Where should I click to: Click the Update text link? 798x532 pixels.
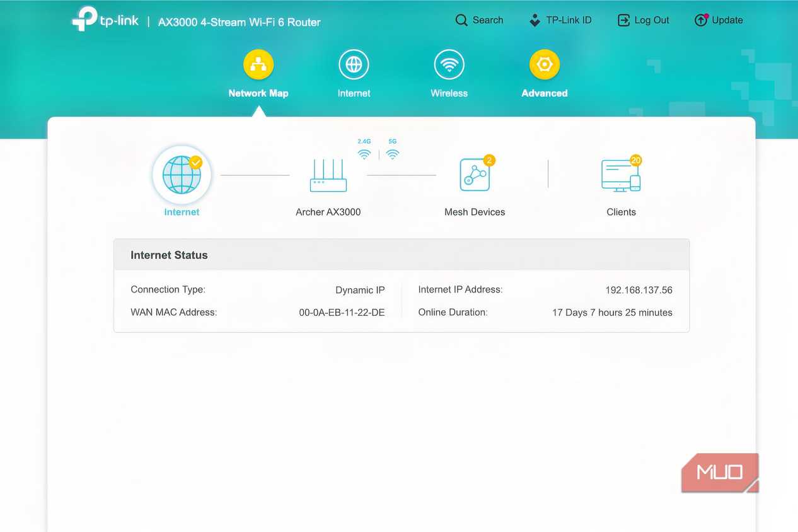pyautogui.click(x=727, y=20)
